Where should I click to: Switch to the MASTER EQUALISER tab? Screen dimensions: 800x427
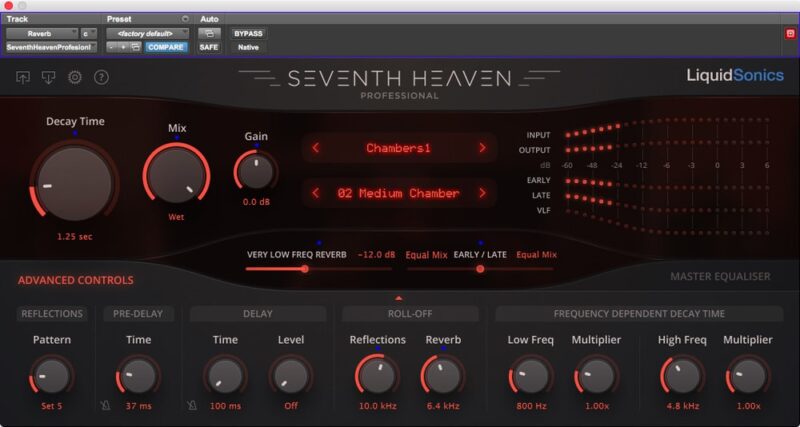[720, 277]
